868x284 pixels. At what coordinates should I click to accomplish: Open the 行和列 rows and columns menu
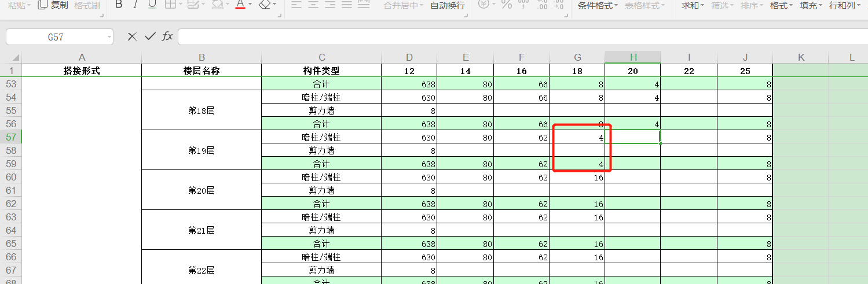click(845, 5)
